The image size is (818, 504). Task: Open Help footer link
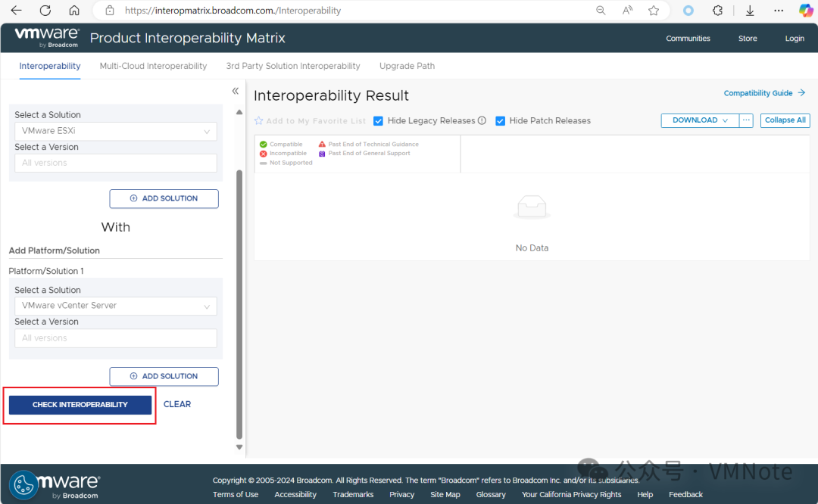tap(645, 495)
